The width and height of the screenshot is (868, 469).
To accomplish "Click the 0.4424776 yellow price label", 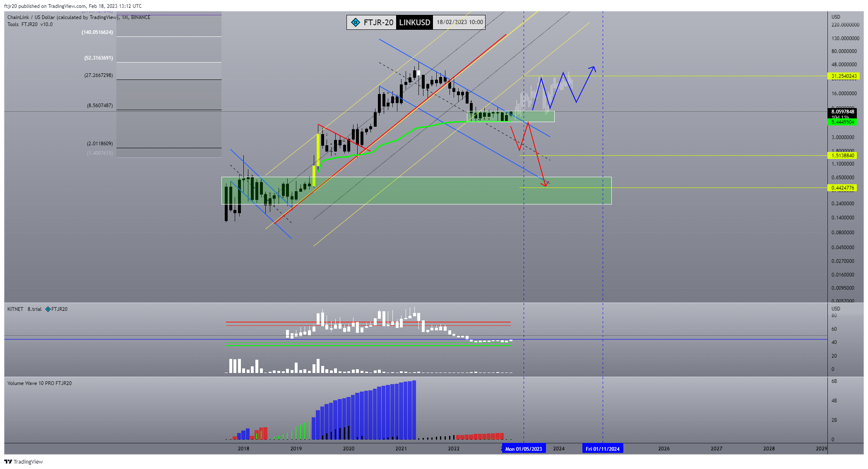I will (843, 188).
